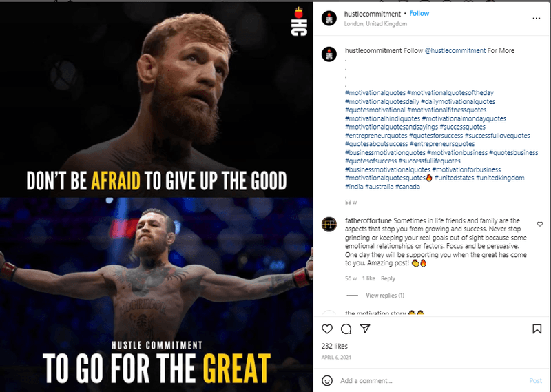This screenshot has height=392, width=551.
Task: Open the three-dot more options menu
Action: [537, 19]
